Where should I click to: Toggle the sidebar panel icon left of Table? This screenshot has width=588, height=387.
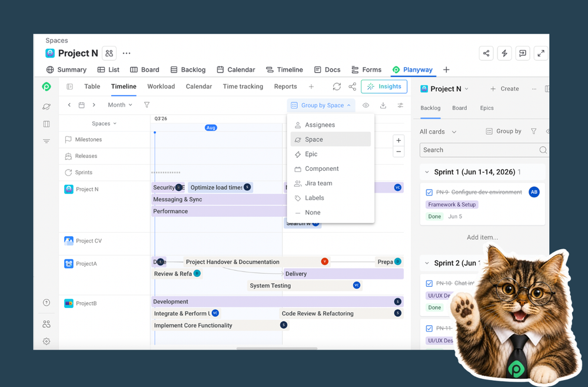coord(70,87)
